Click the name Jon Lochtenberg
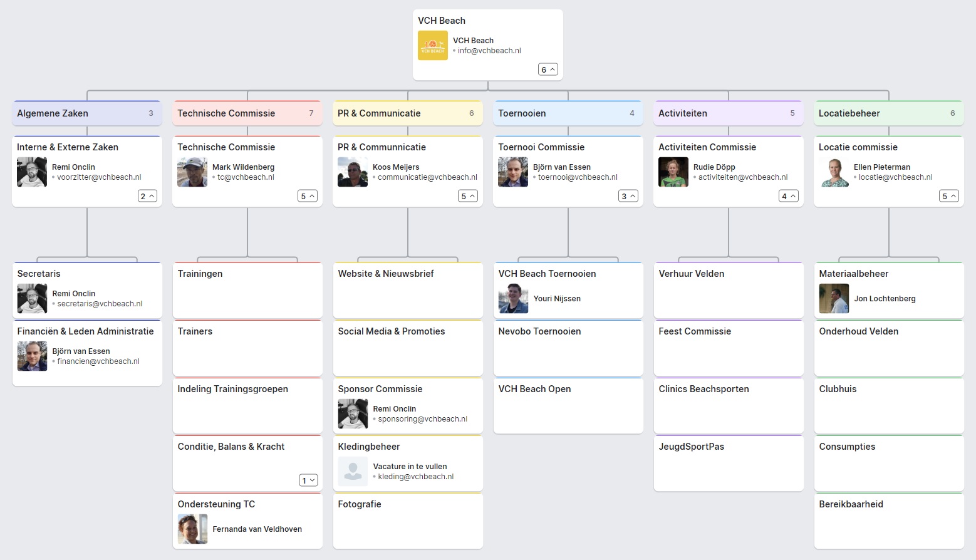 click(885, 299)
